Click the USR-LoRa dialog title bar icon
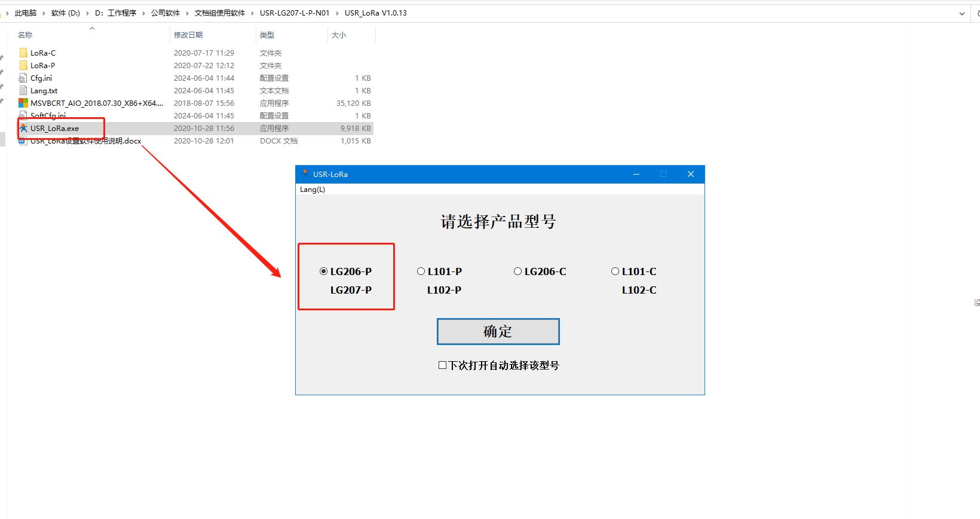The image size is (980, 519). point(305,174)
